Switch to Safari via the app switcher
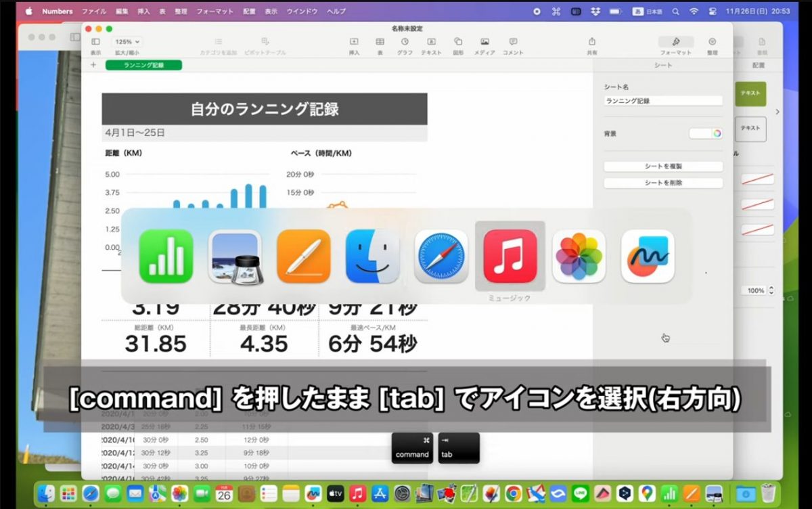This screenshot has width=812, height=509. [x=442, y=256]
